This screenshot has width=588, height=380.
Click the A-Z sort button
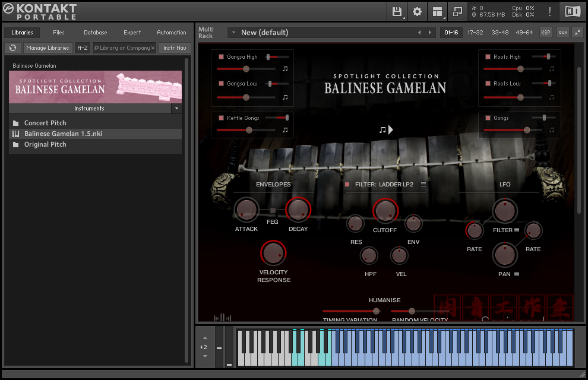tap(83, 48)
